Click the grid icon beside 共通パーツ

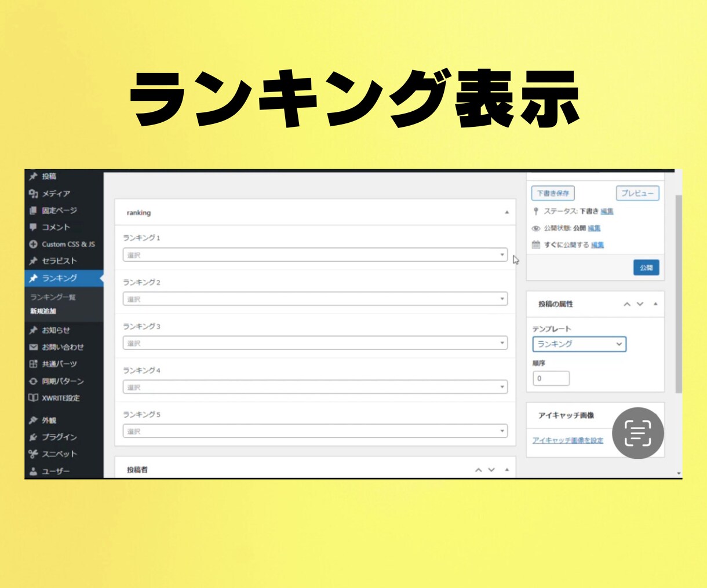[34, 364]
